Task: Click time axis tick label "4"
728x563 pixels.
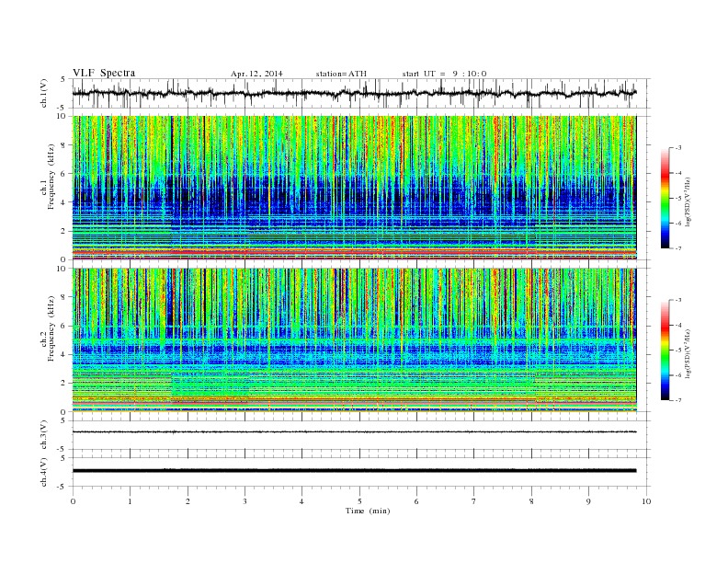Action: pos(302,501)
